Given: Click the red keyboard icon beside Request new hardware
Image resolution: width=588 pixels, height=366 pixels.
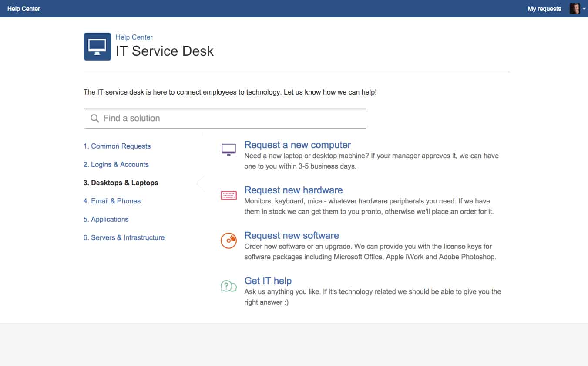Looking at the screenshot, I should point(228,196).
